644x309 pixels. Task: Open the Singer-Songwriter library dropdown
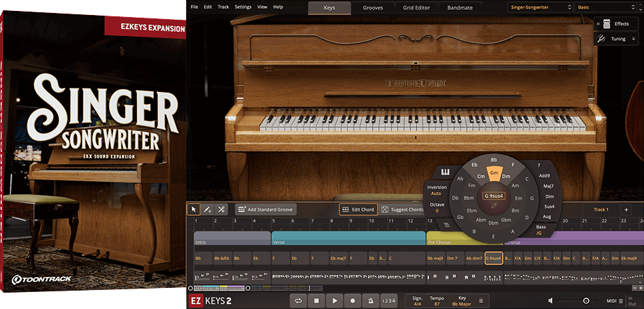(540, 7)
